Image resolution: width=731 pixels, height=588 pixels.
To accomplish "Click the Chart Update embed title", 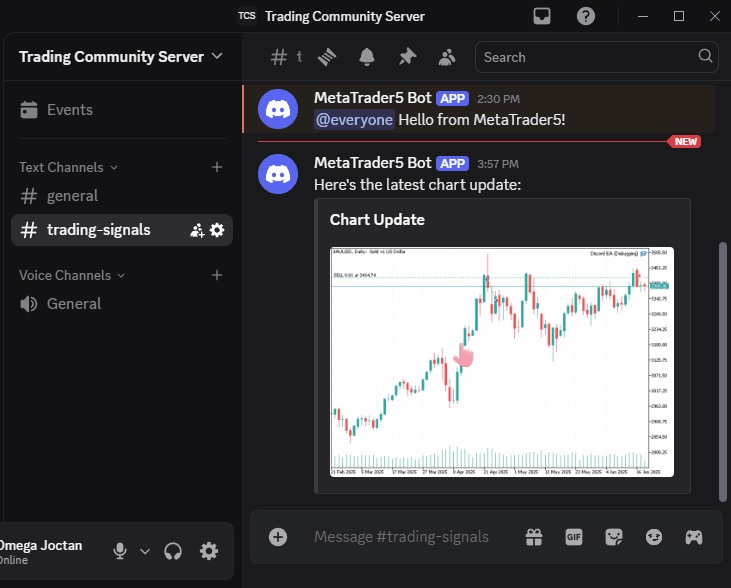I will 377,220.
